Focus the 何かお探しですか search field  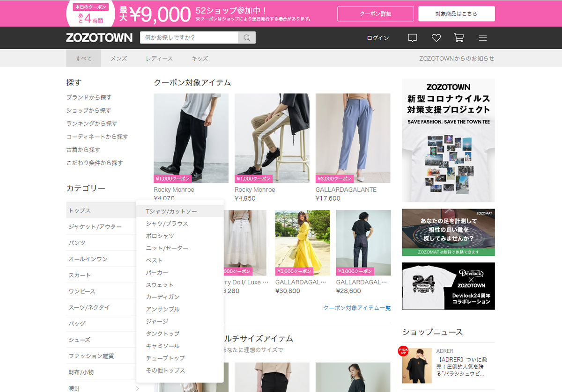pos(189,38)
